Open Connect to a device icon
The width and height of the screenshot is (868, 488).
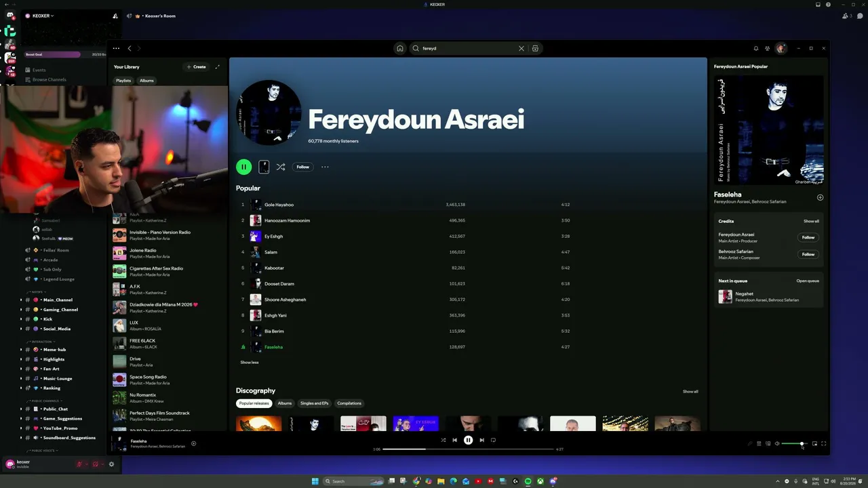768,444
